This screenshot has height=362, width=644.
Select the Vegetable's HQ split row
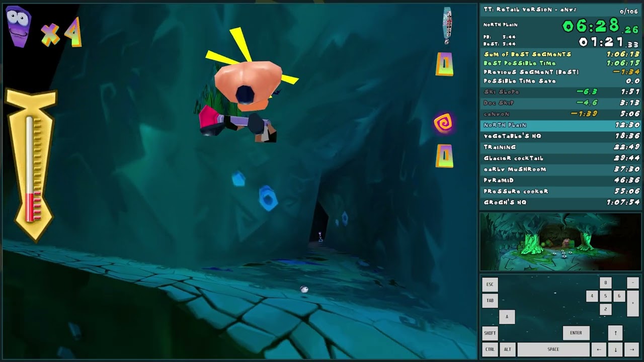click(560, 136)
